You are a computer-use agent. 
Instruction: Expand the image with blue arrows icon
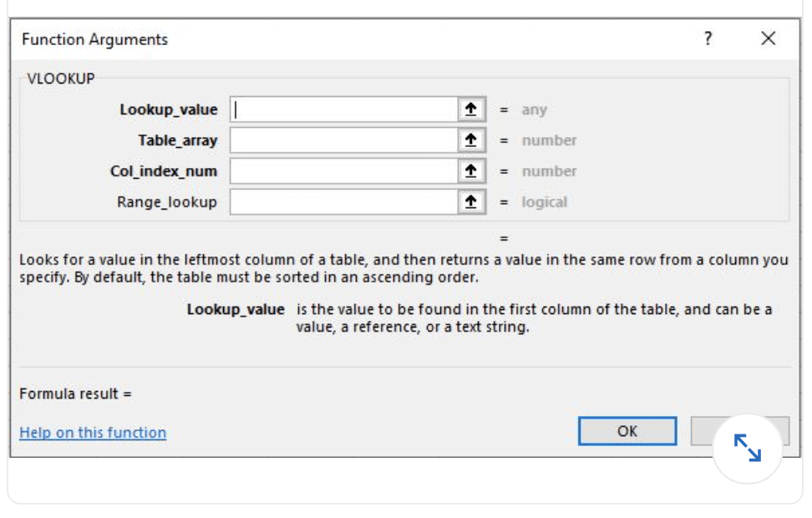747,448
